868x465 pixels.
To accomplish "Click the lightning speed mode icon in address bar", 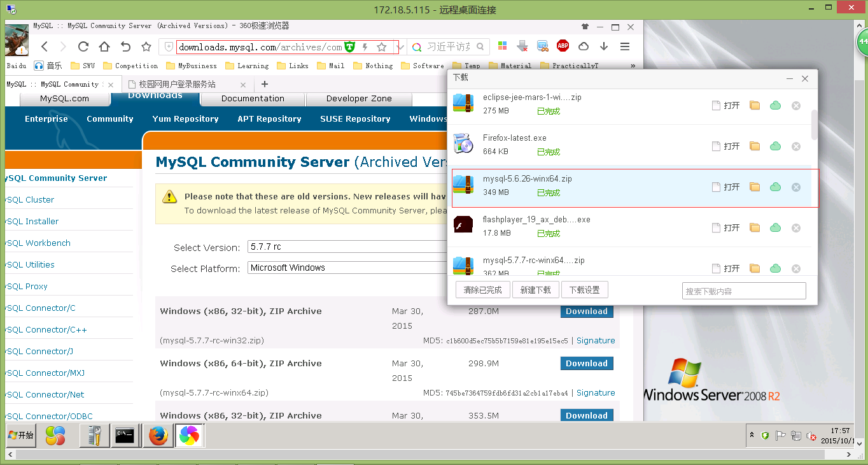I will click(365, 46).
